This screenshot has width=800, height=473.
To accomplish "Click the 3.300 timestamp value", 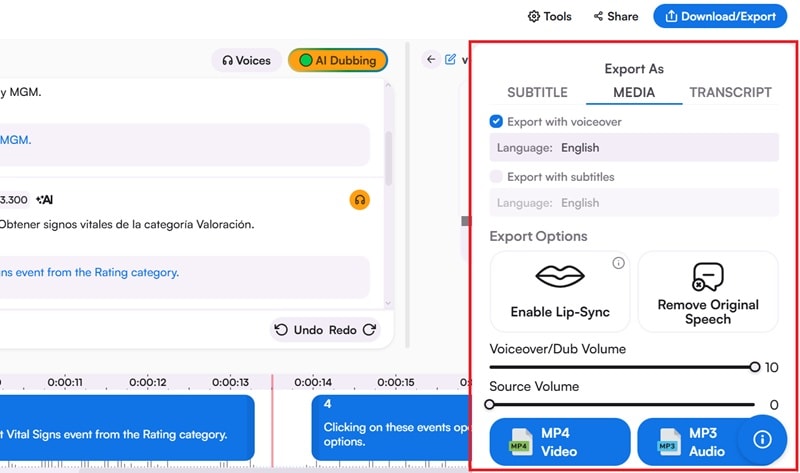I will 14,200.
